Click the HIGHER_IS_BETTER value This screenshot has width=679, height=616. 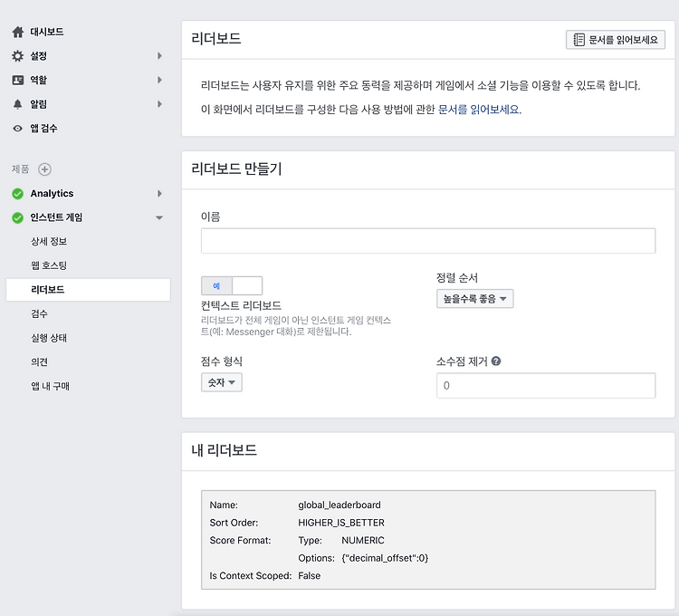tap(341, 523)
